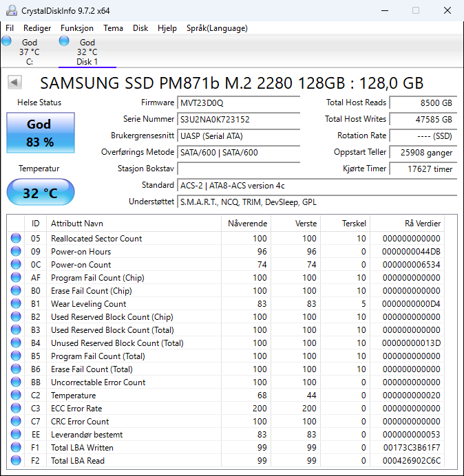464x476 pixels.
Task: Click the Wear Leveling Count attribute name
Action: point(88,304)
